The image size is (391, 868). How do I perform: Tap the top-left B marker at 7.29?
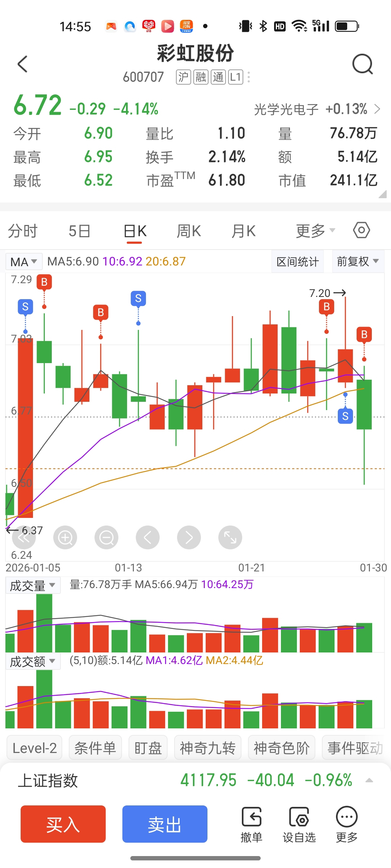44,282
